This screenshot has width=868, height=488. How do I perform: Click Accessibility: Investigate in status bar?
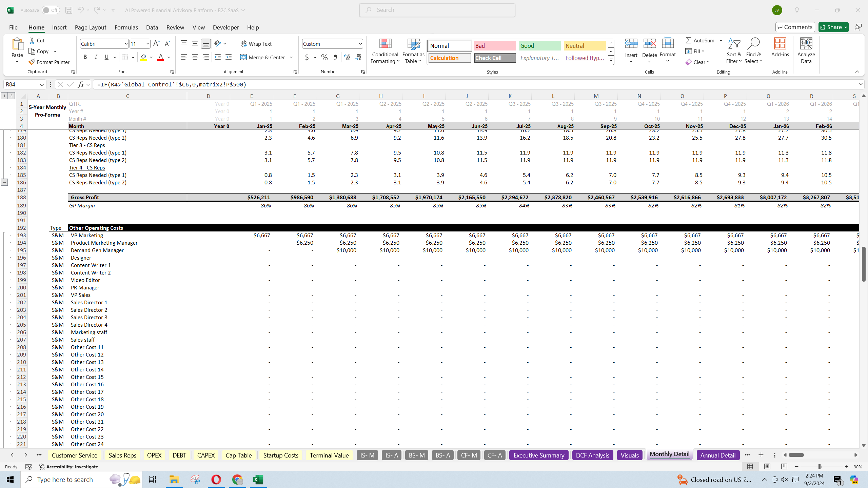click(x=68, y=467)
